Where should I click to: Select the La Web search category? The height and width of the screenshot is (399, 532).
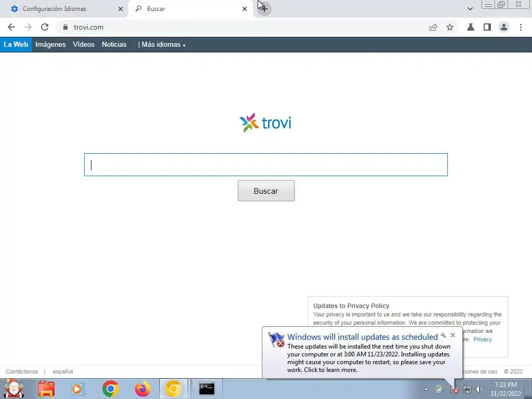coord(16,45)
